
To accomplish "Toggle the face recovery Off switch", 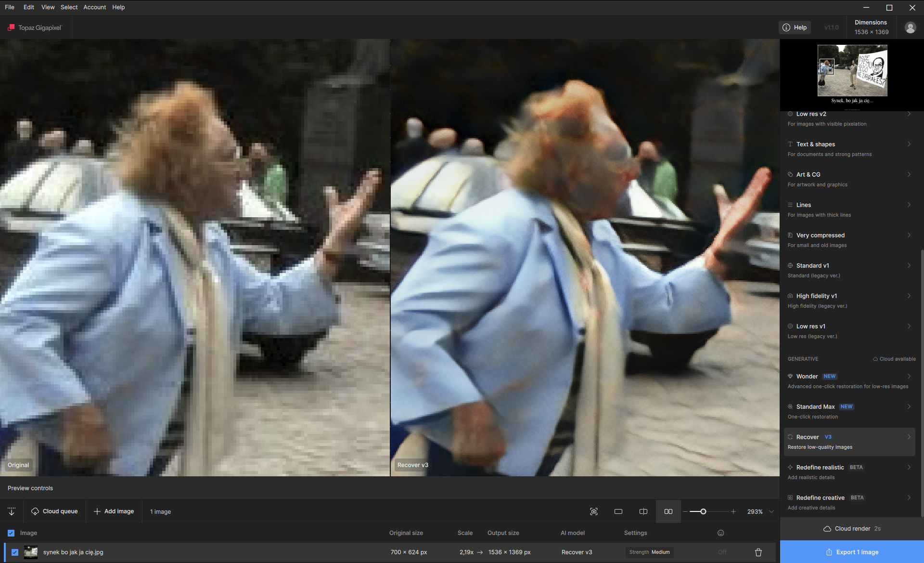I will 722,552.
